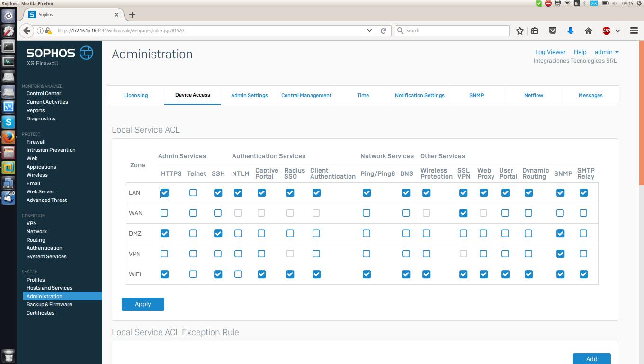The image size is (644, 364).
Task: Open the printer indicator in top panel
Action: click(x=558, y=3)
